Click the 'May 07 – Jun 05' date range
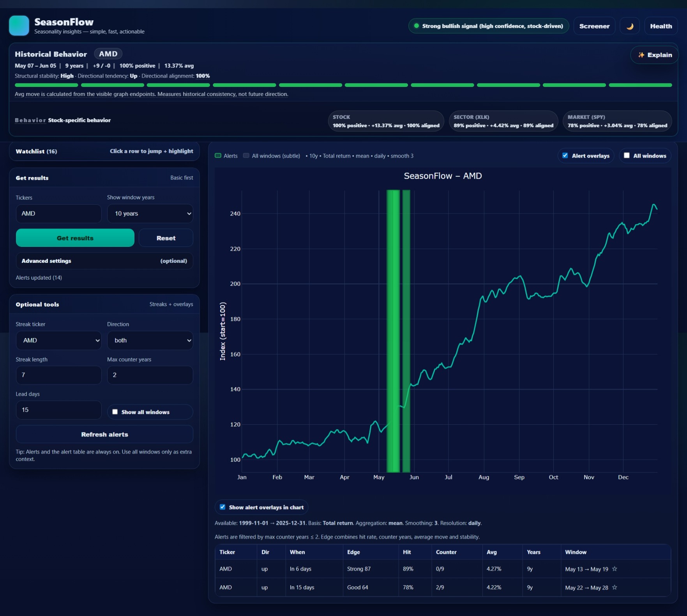The image size is (687, 616). [x=35, y=65]
